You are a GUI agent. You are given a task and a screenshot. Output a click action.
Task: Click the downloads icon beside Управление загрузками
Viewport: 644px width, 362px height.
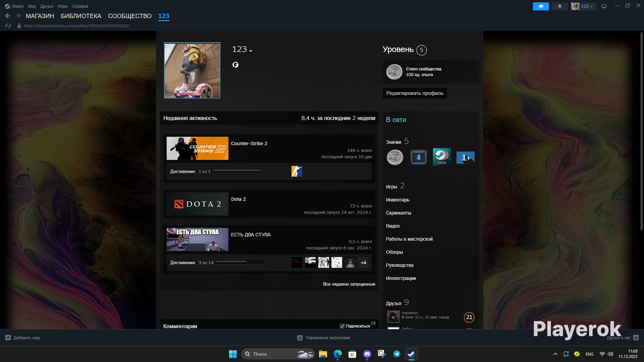tap(300, 338)
